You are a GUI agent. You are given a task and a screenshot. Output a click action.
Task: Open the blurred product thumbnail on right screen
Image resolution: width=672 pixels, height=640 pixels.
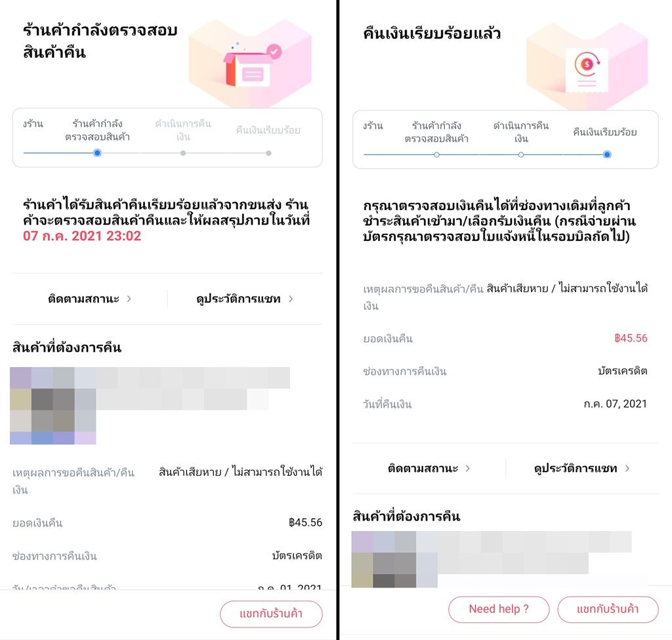click(394, 559)
